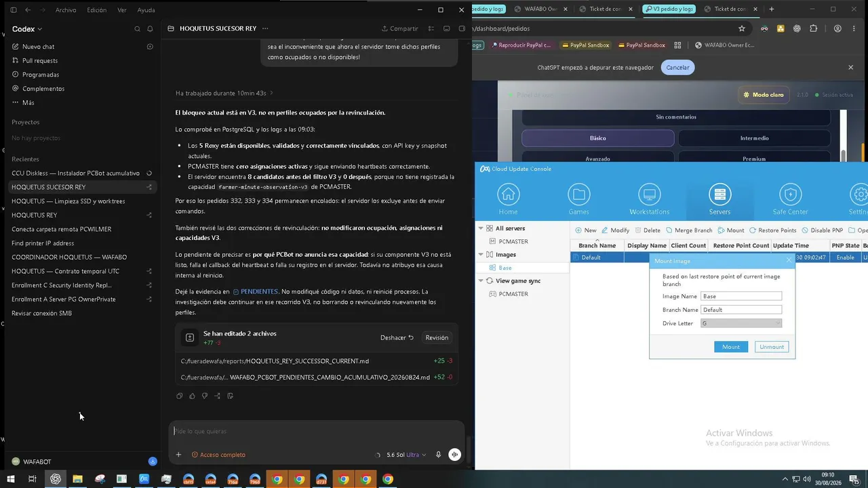This screenshot has width=868, height=488.
Task: Expand 'Ha trabajado durante 10min 43s'
Action: tap(224, 93)
